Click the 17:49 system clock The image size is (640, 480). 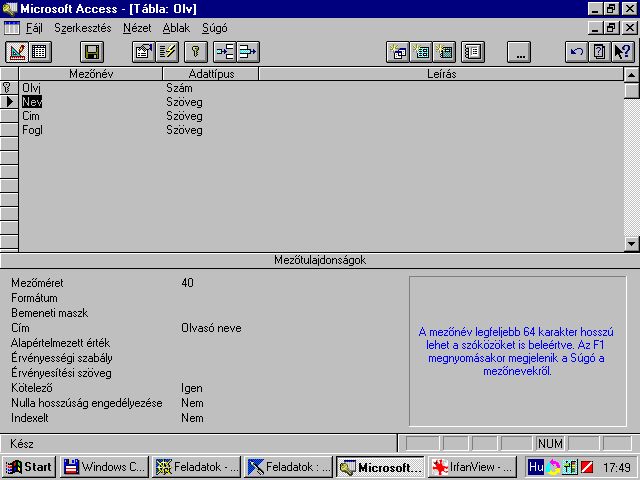tap(616, 467)
